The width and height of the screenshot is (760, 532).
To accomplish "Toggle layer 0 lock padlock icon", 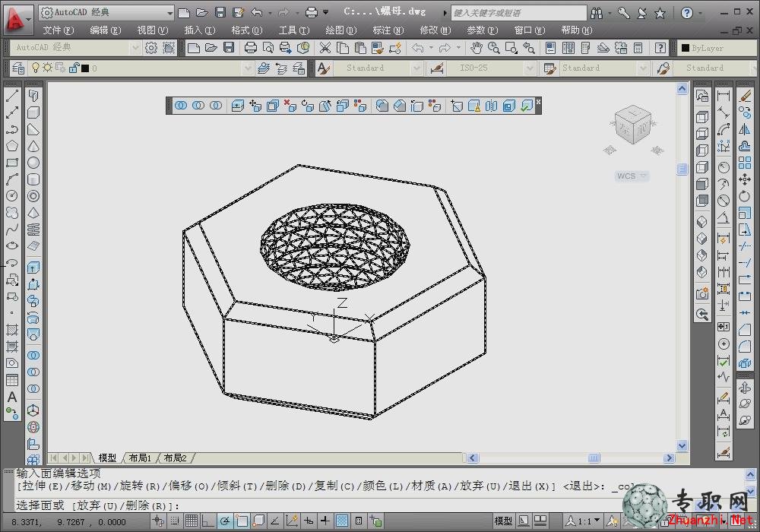I will click(74, 68).
